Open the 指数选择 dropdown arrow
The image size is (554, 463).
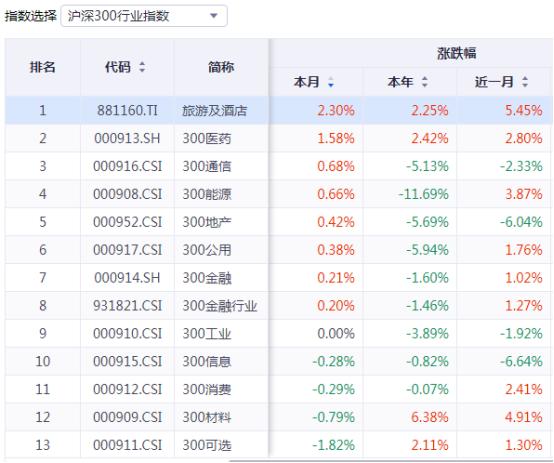coord(213,16)
